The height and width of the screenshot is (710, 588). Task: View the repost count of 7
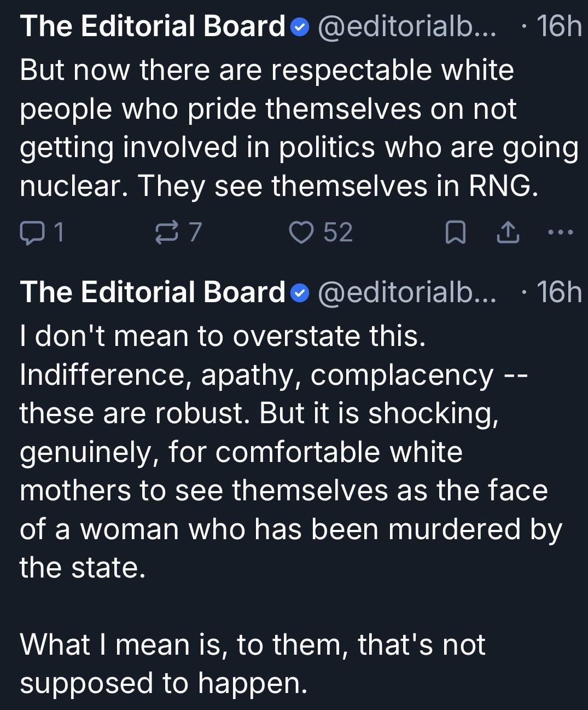point(195,233)
